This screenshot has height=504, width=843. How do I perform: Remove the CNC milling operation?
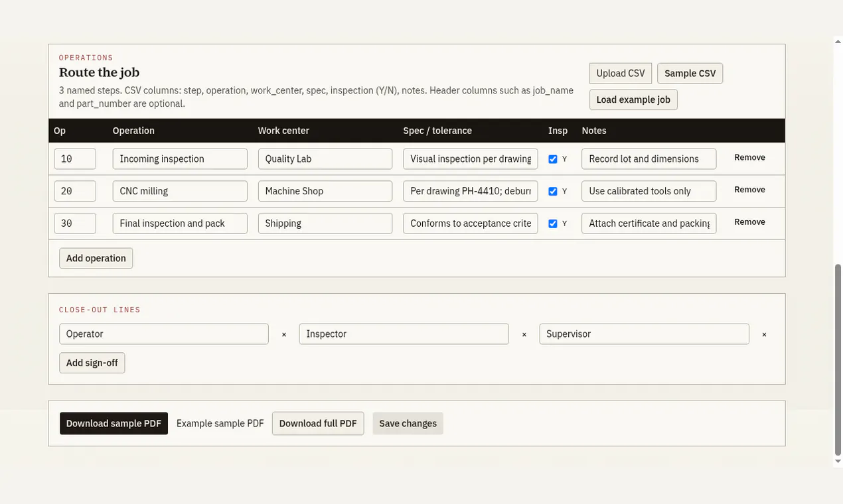coord(749,190)
